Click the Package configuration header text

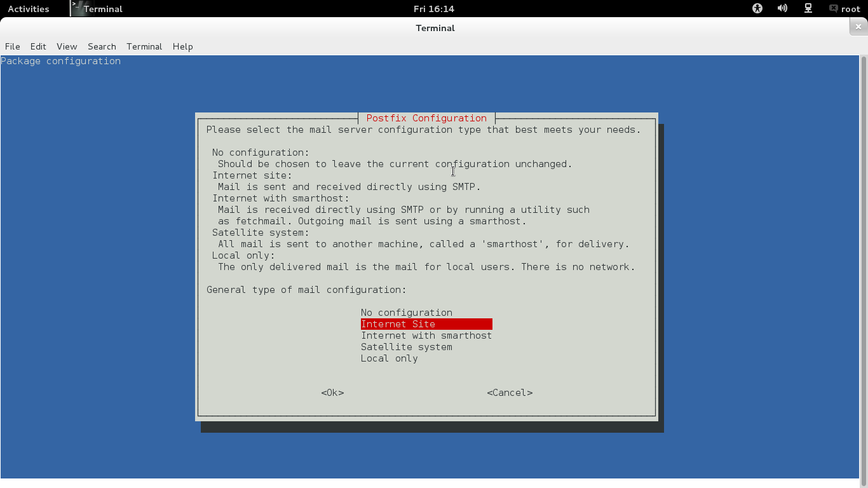(60, 61)
